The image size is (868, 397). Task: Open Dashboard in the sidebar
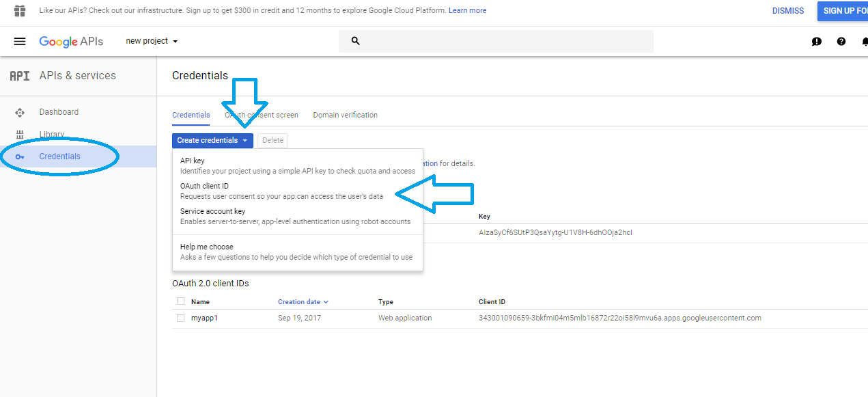(59, 112)
